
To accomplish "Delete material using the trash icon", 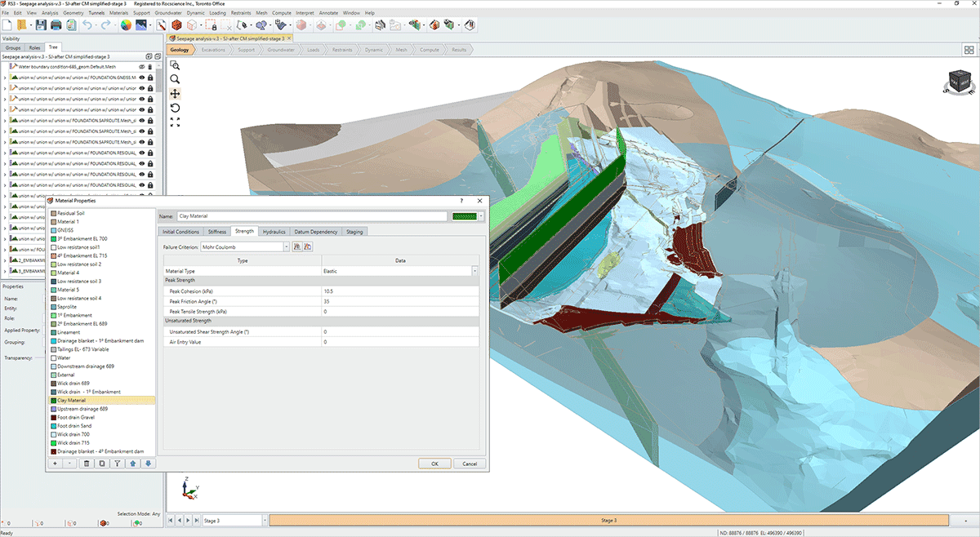I will (x=86, y=464).
